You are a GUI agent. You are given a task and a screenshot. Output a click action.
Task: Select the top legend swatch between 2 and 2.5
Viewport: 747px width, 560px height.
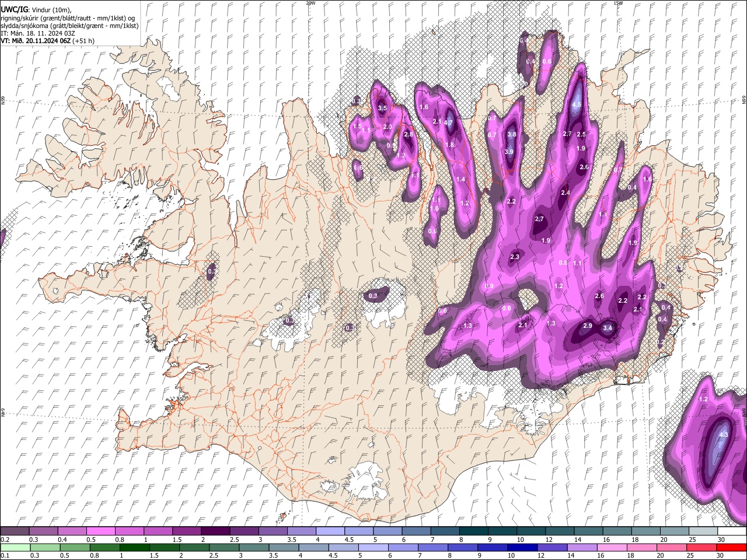point(215,531)
